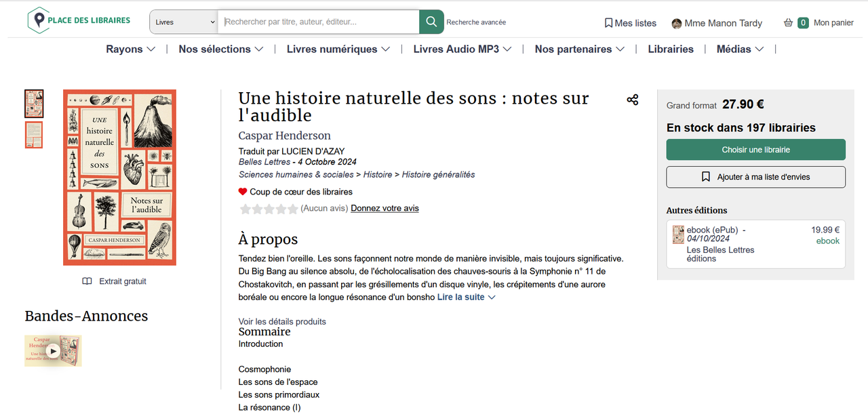Click Extrait gratuit text link
The height and width of the screenshot is (414, 868).
click(123, 281)
